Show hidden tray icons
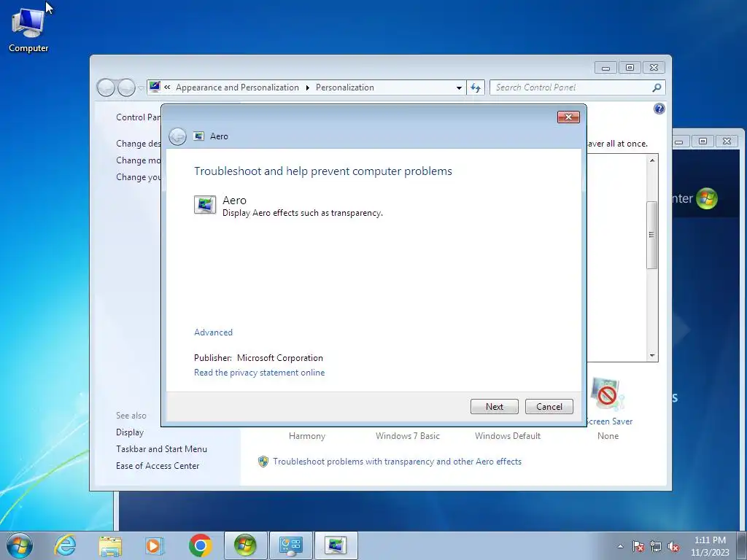747x560 pixels. coord(620,546)
